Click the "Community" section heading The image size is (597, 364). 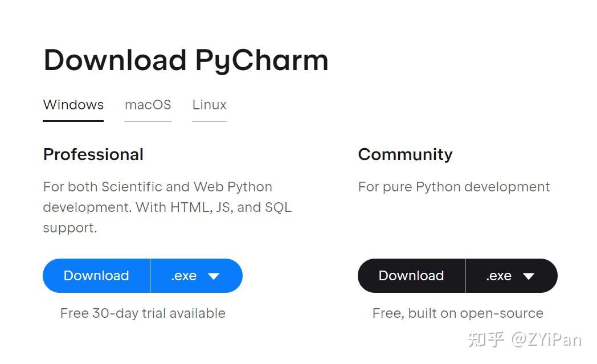tap(405, 154)
